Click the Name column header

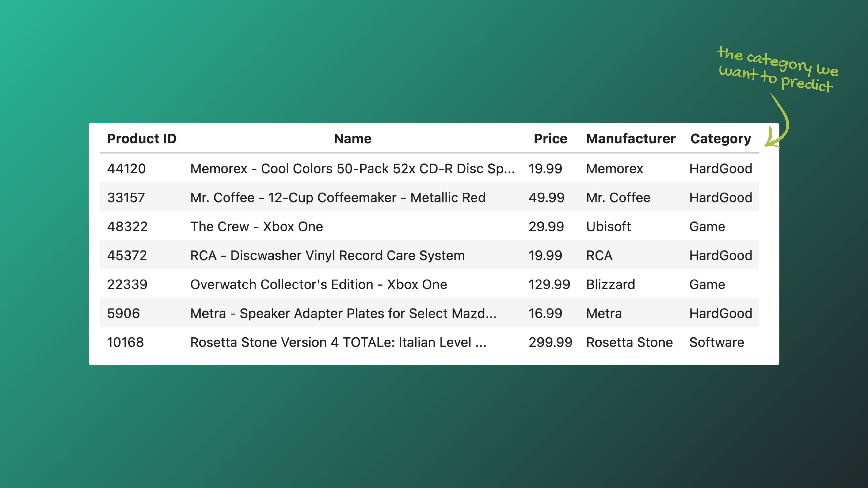[352, 139]
